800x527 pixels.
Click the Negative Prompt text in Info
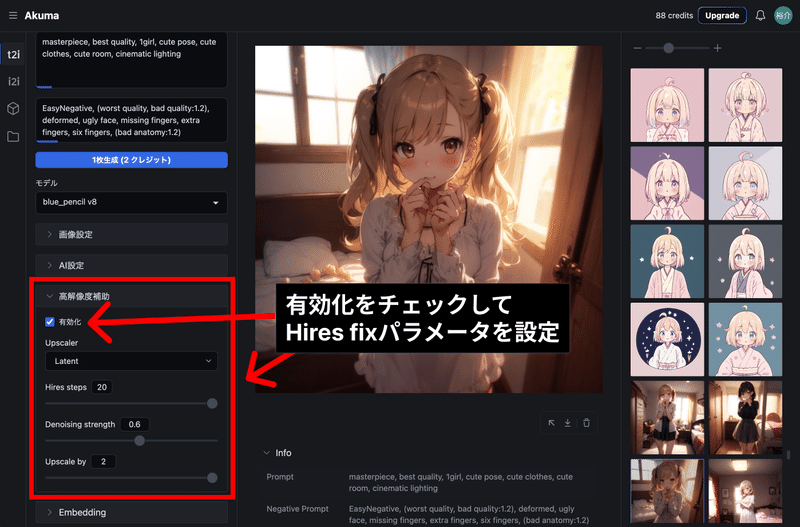[x=468, y=515]
